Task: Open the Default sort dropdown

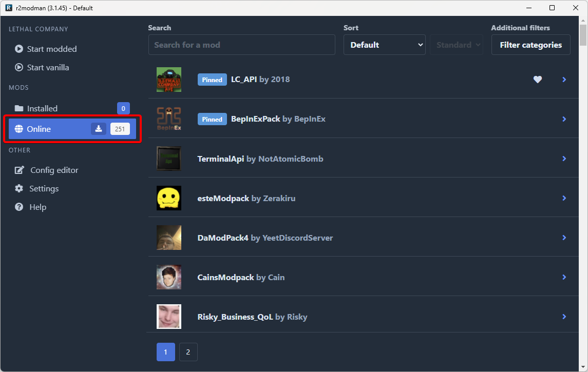Action: (384, 45)
